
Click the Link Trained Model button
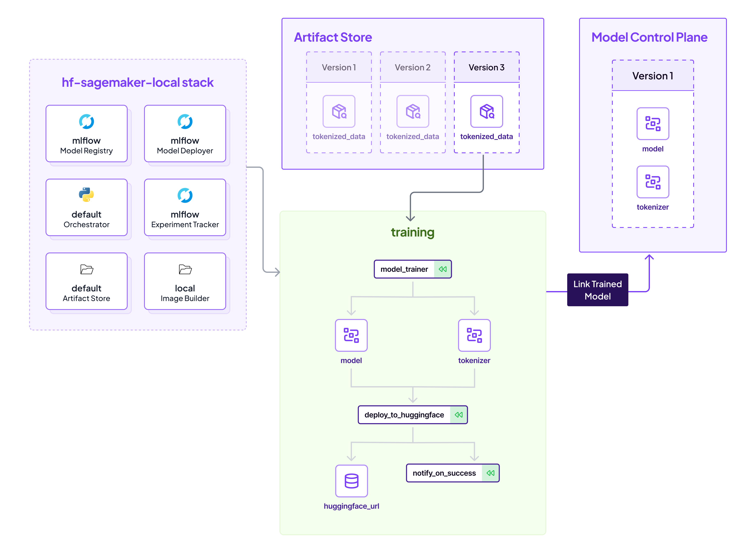point(597,290)
